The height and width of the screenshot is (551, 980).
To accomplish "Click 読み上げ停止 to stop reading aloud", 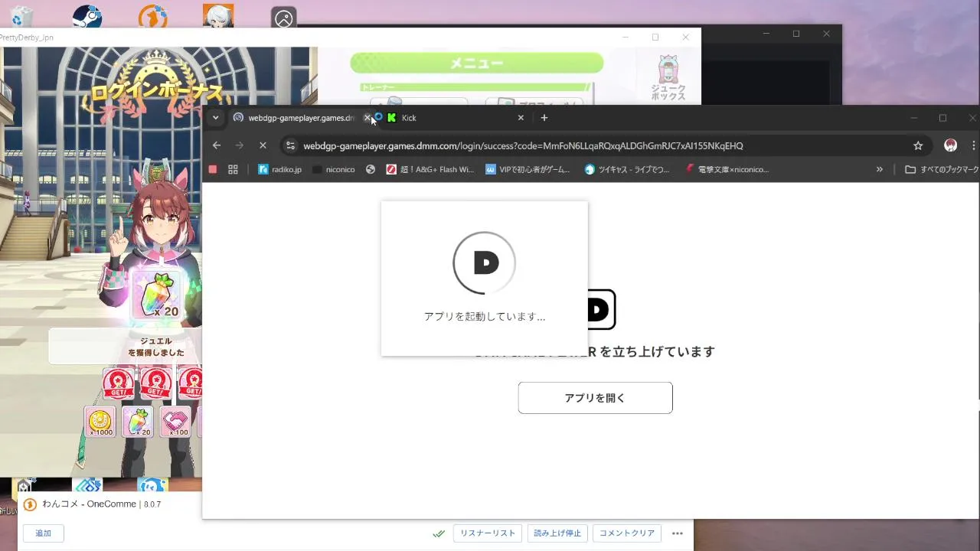I will click(557, 533).
